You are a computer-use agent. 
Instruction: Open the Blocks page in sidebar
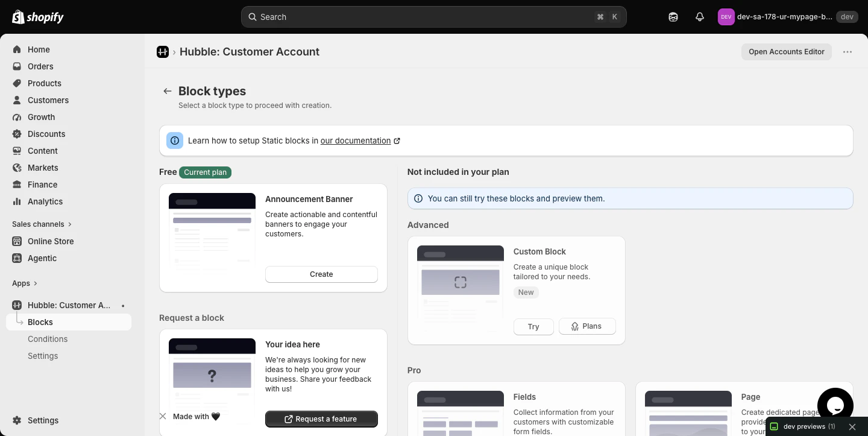[69, 322]
